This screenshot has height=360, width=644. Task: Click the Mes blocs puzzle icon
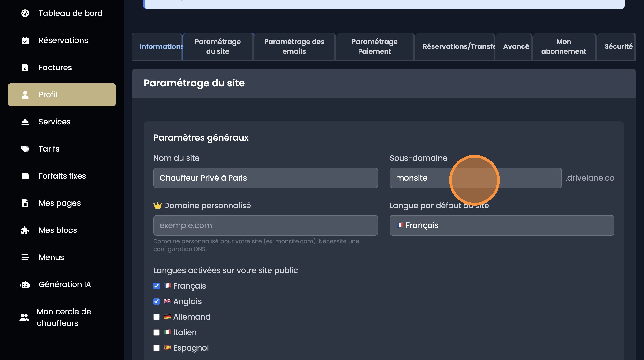click(25, 230)
